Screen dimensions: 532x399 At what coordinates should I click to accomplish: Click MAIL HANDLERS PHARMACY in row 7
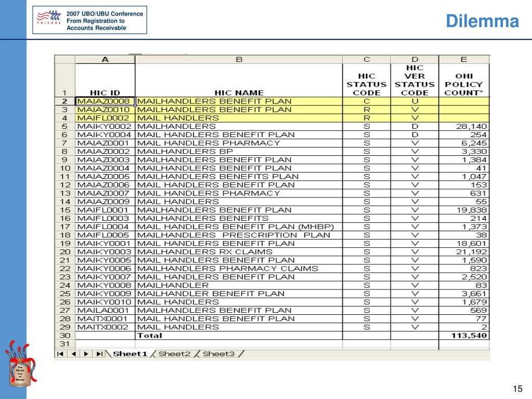point(239,143)
